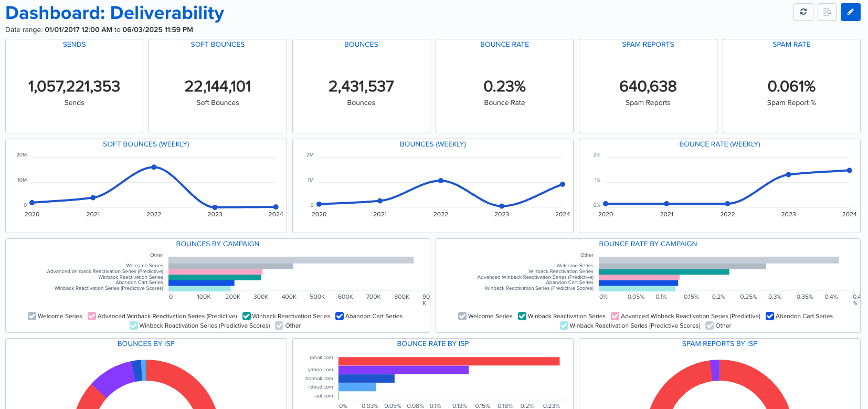Uncheck Abandon Cart Series in Bounce Rate by Campaign
Viewport: 868px width, 409px height.
pyautogui.click(x=770, y=316)
